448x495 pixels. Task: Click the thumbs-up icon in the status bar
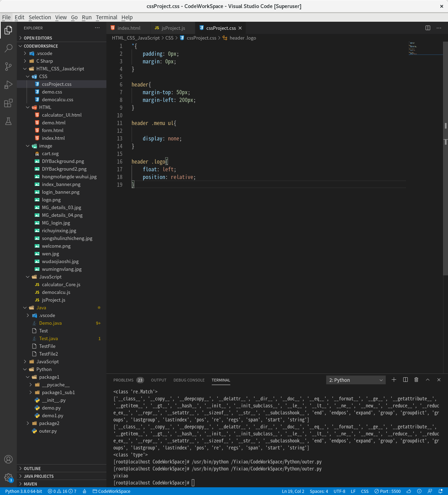(x=408, y=491)
